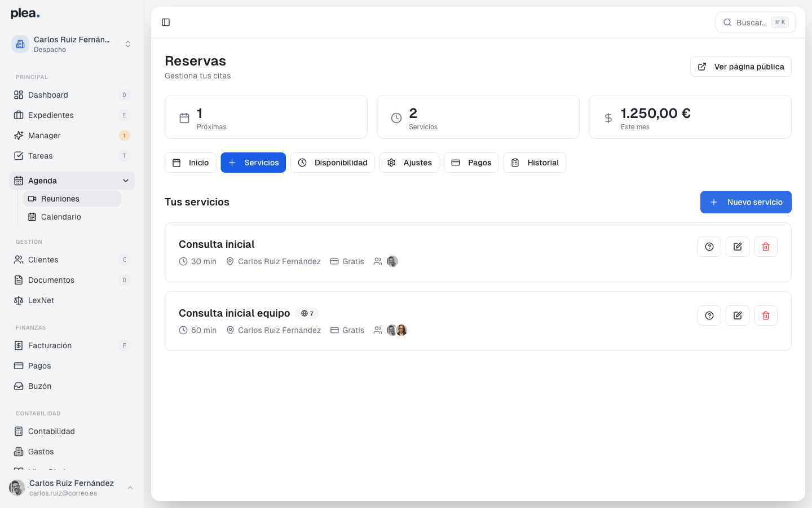
Task: Click the edit pencil icon for Consulta inicial
Action: [x=737, y=247]
